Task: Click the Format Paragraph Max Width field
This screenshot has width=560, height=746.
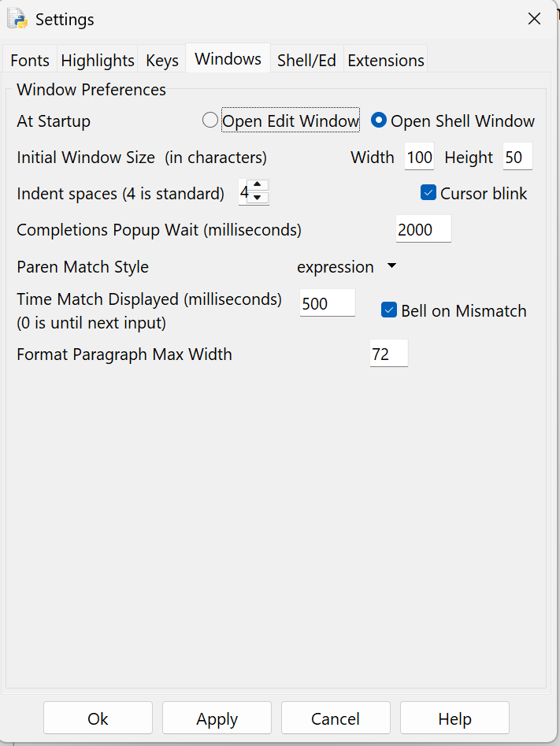Action: [388, 354]
